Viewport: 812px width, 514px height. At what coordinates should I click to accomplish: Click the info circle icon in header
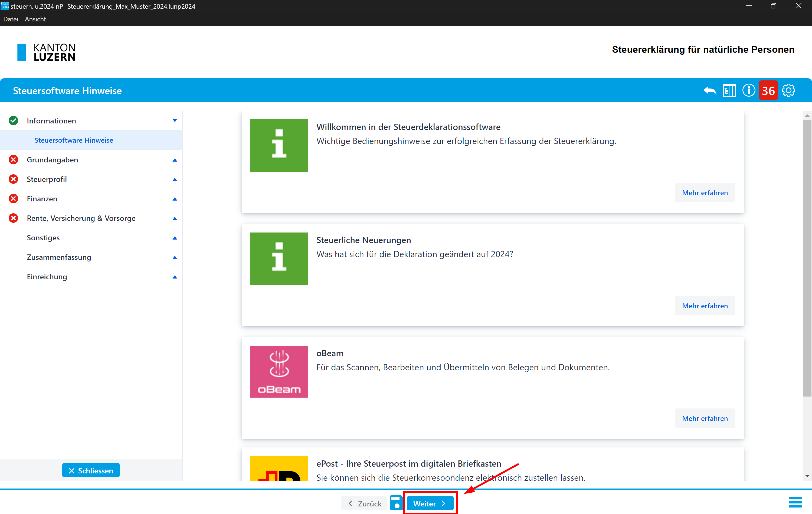point(749,90)
